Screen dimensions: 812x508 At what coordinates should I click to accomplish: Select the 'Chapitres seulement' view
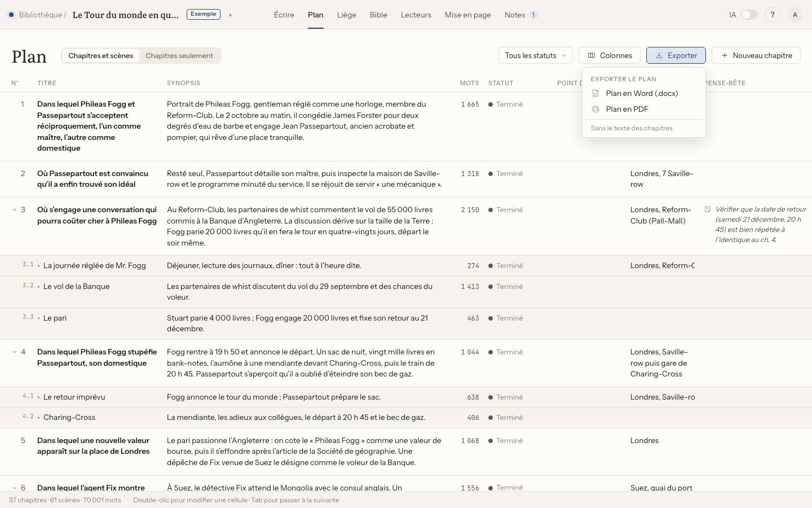coord(179,55)
